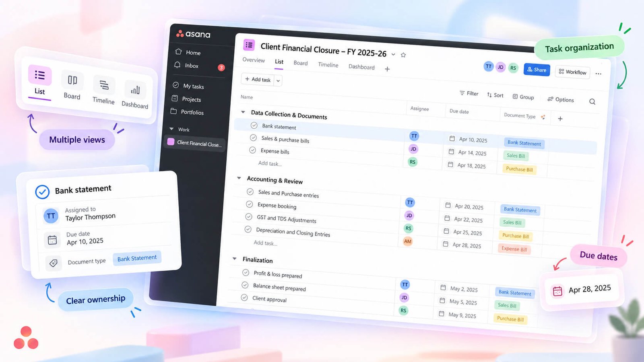
Task: Click the TT member avatar in the header
Action: pos(488,66)
